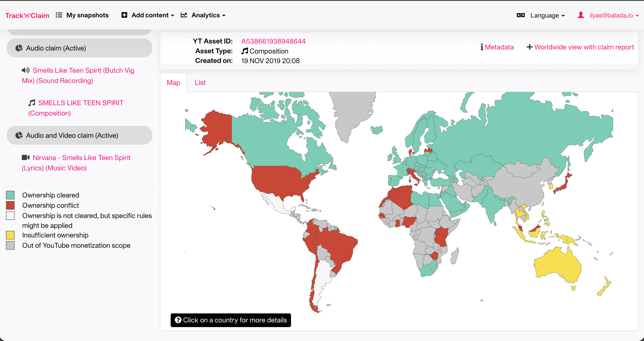This screenshot has height=341, width=644.
Task: Click the Ownership conflict red legend swatch
Action: [x=10, y=205]
